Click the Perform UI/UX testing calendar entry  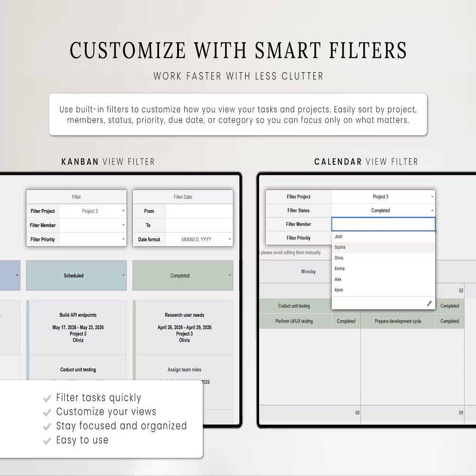(294, 321)
